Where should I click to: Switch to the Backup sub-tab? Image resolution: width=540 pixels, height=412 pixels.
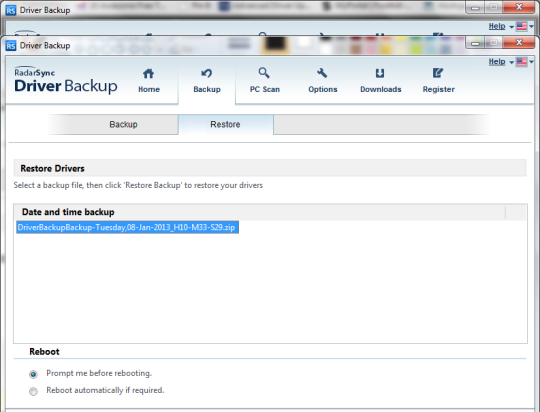pyautogui.click(x=123, y=124)
